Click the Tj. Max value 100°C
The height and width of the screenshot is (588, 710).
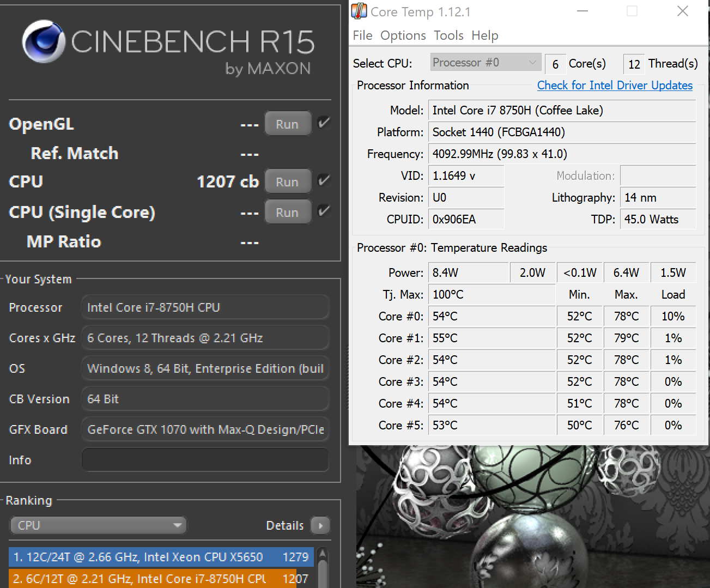point(492,295)
